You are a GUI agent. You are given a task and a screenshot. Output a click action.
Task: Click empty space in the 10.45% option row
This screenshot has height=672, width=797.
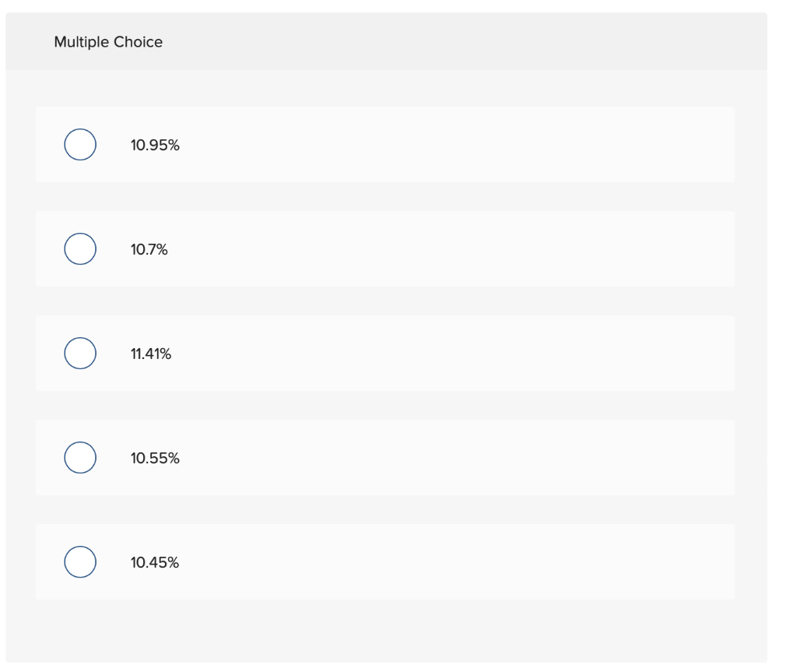[467, 562]
